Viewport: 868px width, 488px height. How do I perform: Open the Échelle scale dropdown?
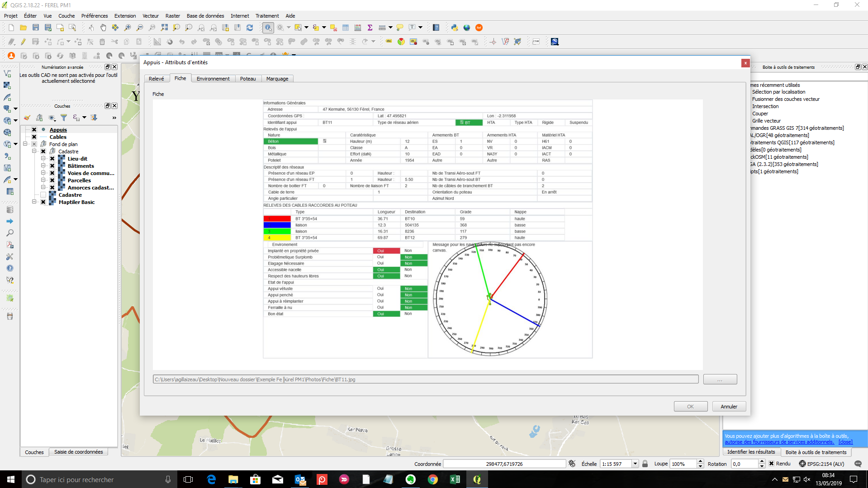635,464
